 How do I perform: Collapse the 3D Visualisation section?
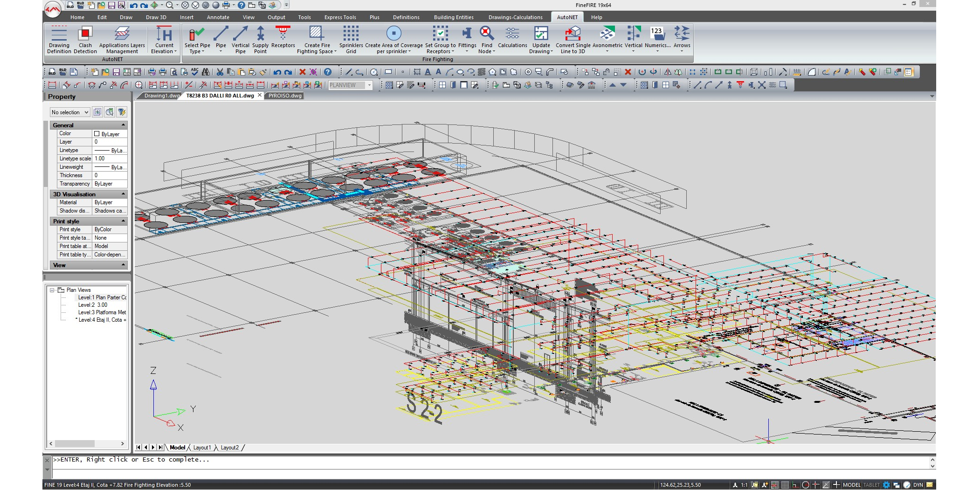click(x=123, y=194)
